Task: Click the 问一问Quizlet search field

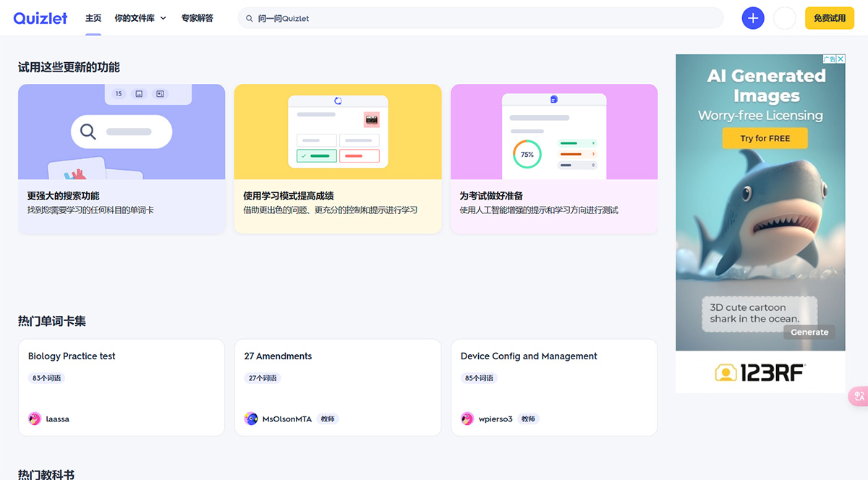Action: (x=362, y=17)
